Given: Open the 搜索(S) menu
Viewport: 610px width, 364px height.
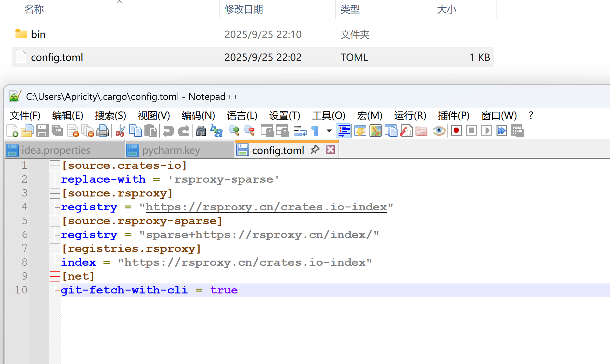Looking at the screenshot, I should pyautogui.click(x=111, y=116).
